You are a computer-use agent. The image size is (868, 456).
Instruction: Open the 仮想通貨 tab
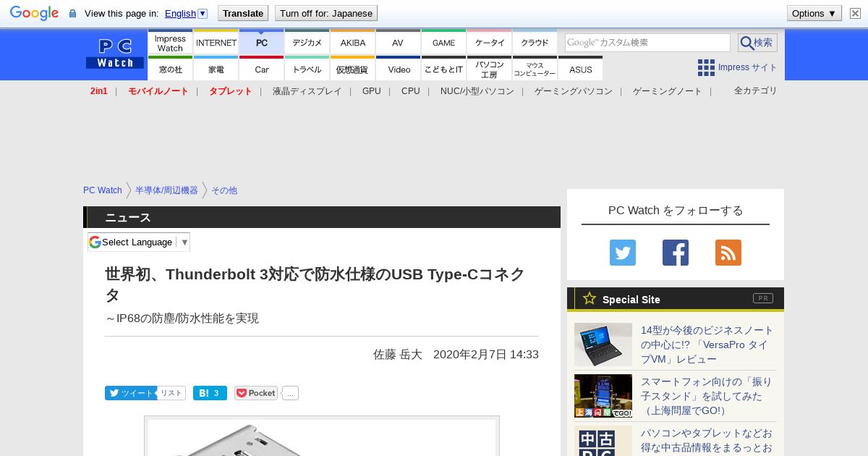[353, 69]
